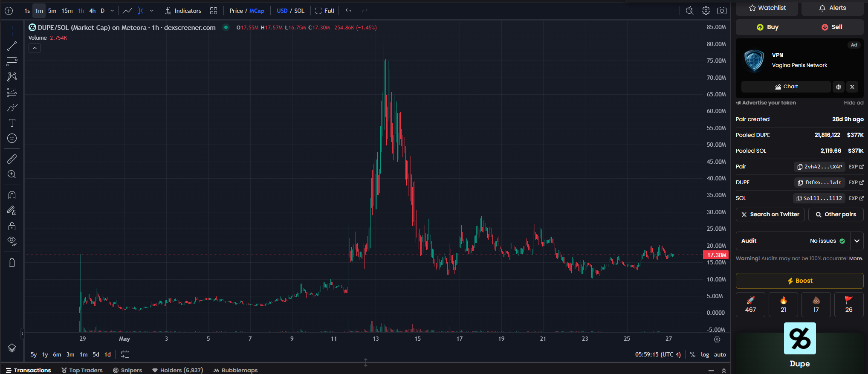Add symbol to compare with plus icon
Screen dimensions: 868x374
9,11
